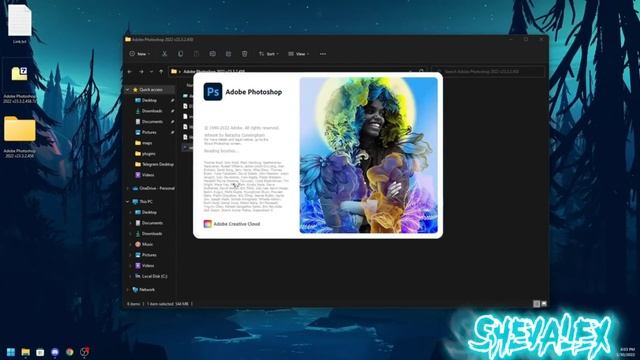Collapse the Quick access section
This screenshot has height=360, width=640.
(x=128, y=89)
